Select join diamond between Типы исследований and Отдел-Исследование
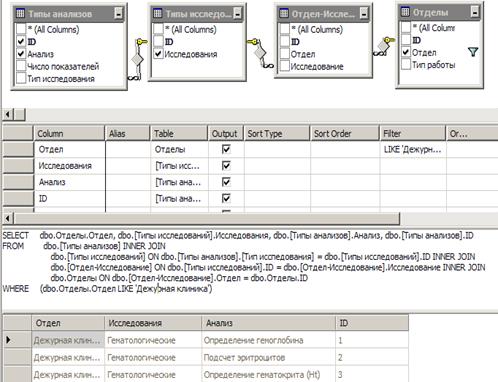The height and width of the screenshot is (382, 498). tap(260, 53)
